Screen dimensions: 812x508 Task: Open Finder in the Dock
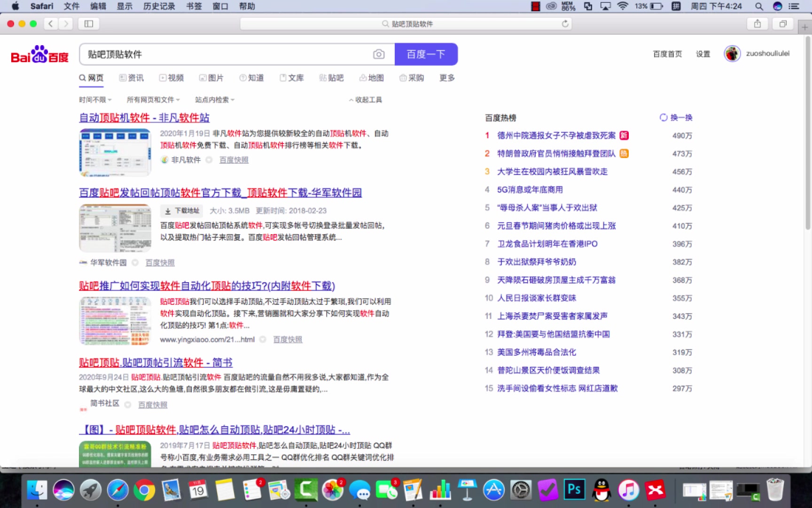tap(37, 490)
